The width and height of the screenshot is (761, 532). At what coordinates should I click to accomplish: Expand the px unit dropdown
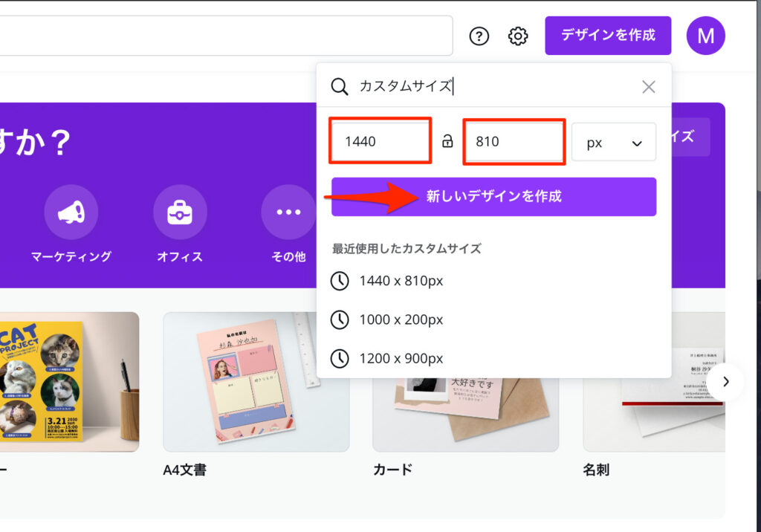(x=614, y=142)
